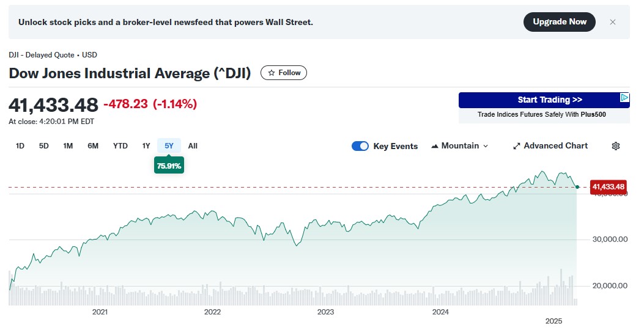Click the Advanced Chart expand arrows icon
Image resolution: width=644 pixels, height=333 pixels.
pos(516,146)
